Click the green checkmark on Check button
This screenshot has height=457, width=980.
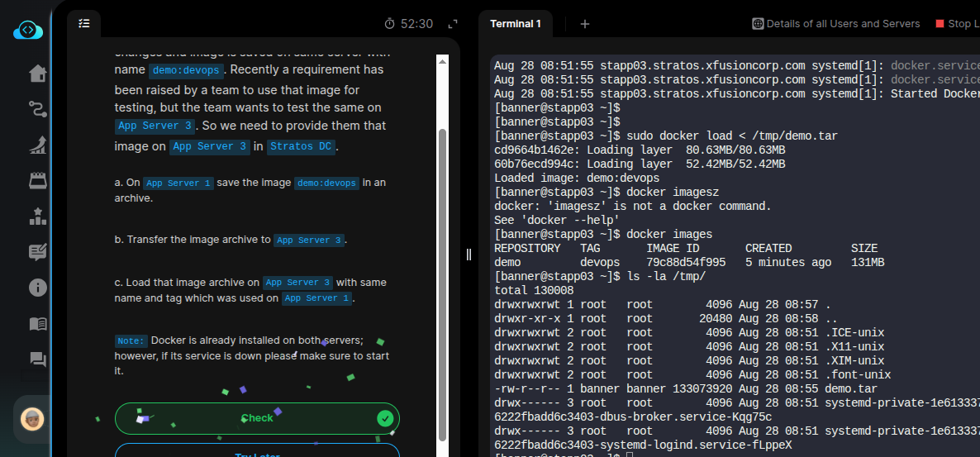[x=386, y=418]
